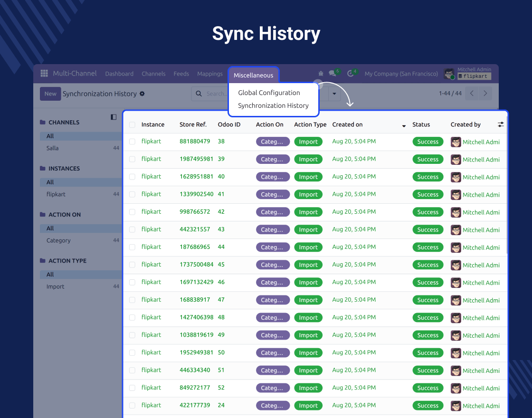Select All under Channels
Viewport: 532px width, 418px height.
coord(81,136)
